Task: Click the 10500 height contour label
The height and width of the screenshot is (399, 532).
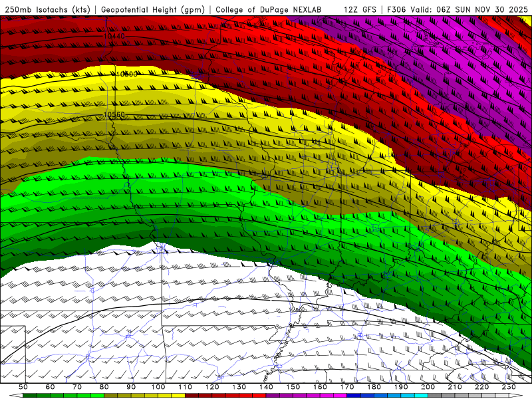Action: pyautogui.click(x=126, y=74)
